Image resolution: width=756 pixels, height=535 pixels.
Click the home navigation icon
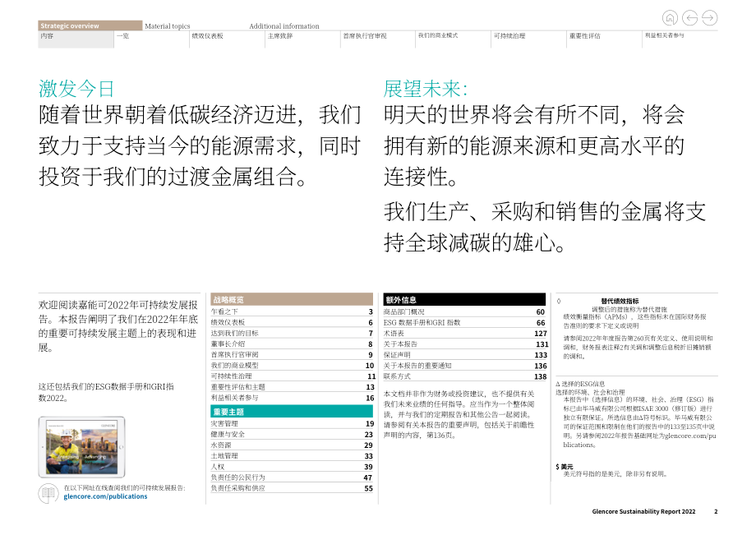[x=670, y=18]
